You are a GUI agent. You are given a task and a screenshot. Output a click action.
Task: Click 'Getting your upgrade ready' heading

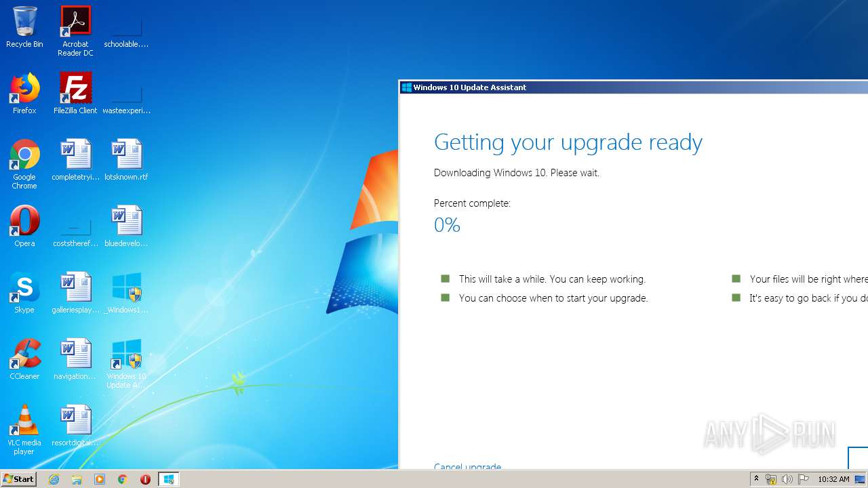click(568, 142)
